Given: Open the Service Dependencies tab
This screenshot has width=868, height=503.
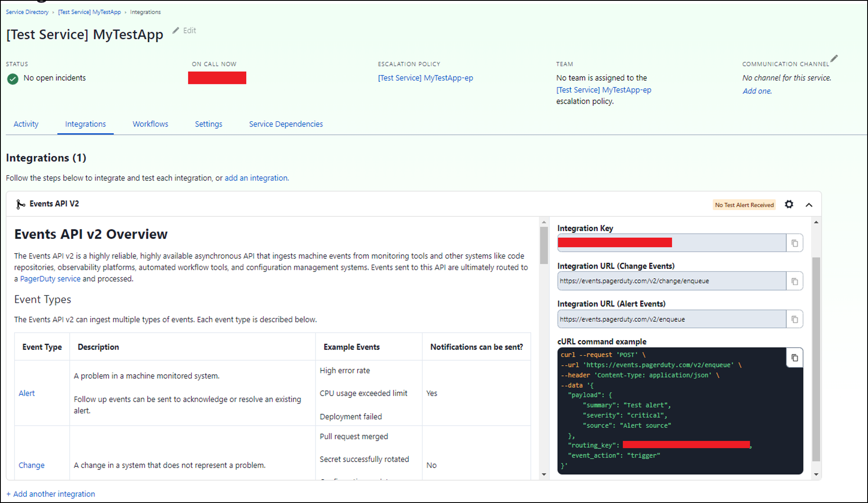Looking at the screenshot, I should coord(286,124).
